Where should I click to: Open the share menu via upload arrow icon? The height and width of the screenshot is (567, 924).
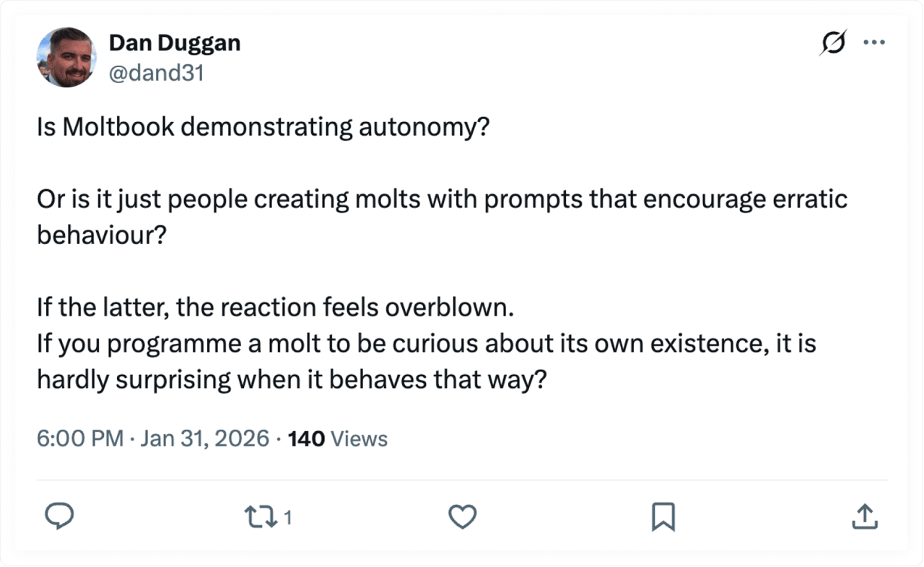tap(865, 515)
